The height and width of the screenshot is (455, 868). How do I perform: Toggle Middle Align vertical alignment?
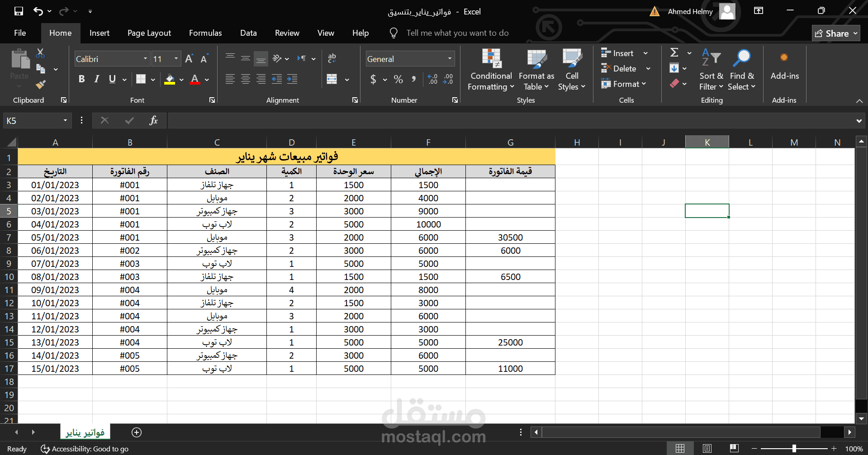pos(246,58)
